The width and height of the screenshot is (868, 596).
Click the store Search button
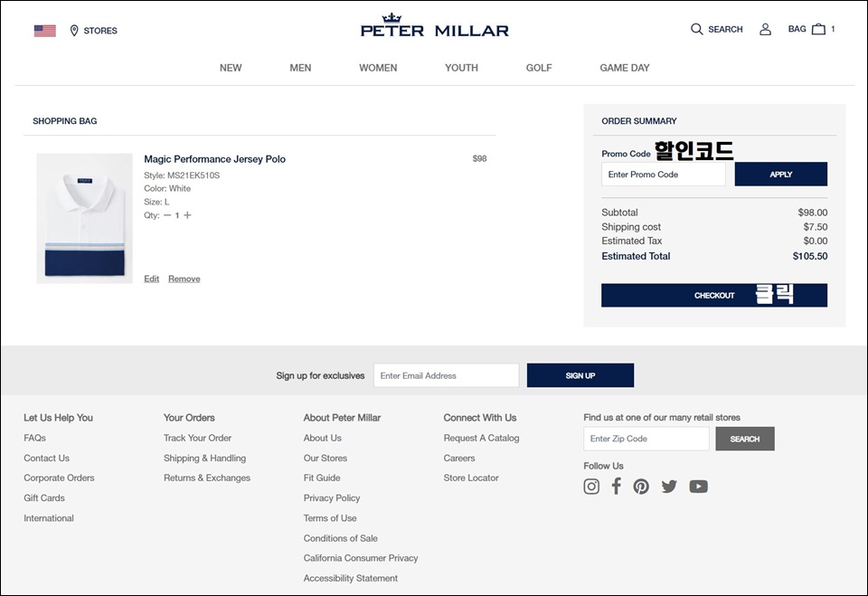[744, 439]
